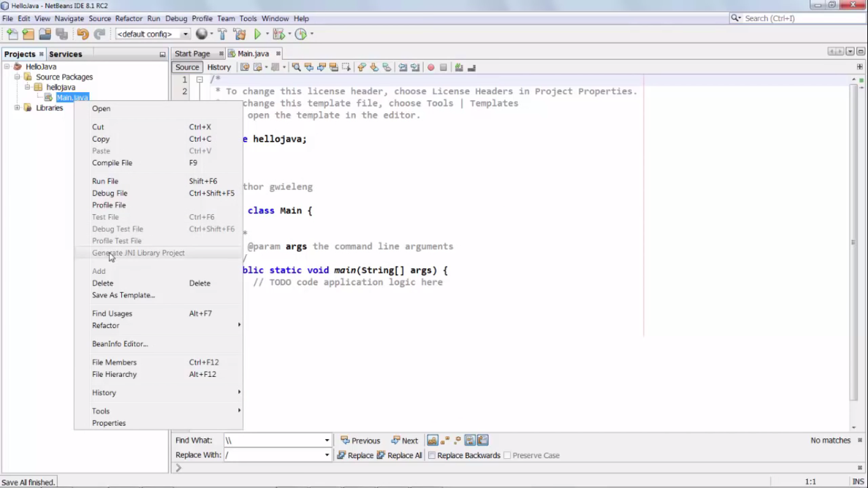The height and width of the screenshot is (488, 868).
Task: Start the Profile Project icon
Action: [301, 34]
